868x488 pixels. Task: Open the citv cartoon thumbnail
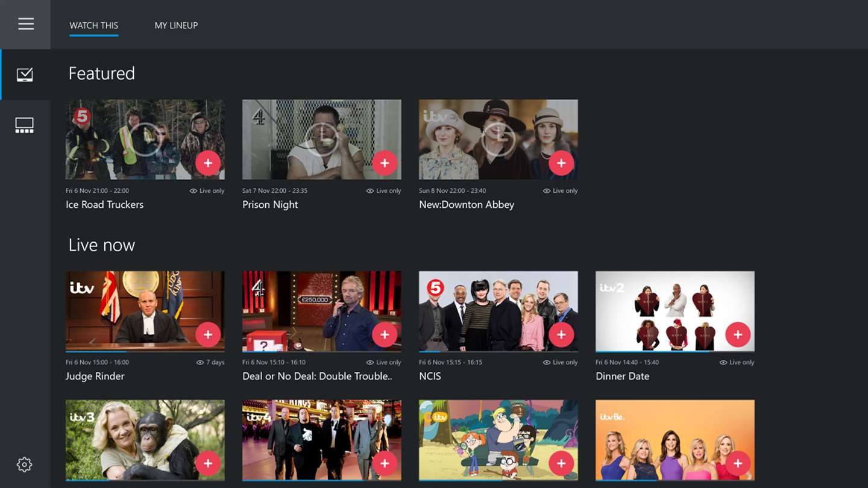(x=498, y=440)
